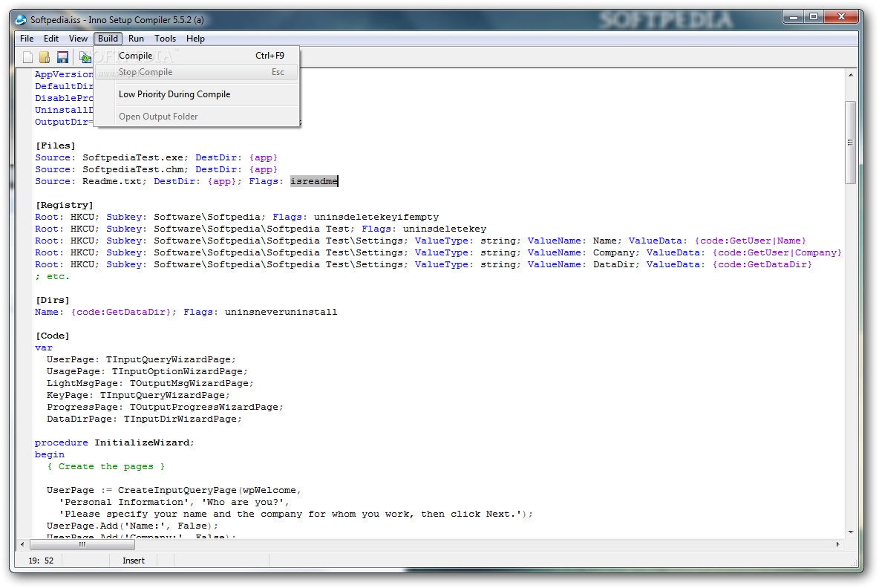Click '{code:GetUser|Name}' value data

750,241
